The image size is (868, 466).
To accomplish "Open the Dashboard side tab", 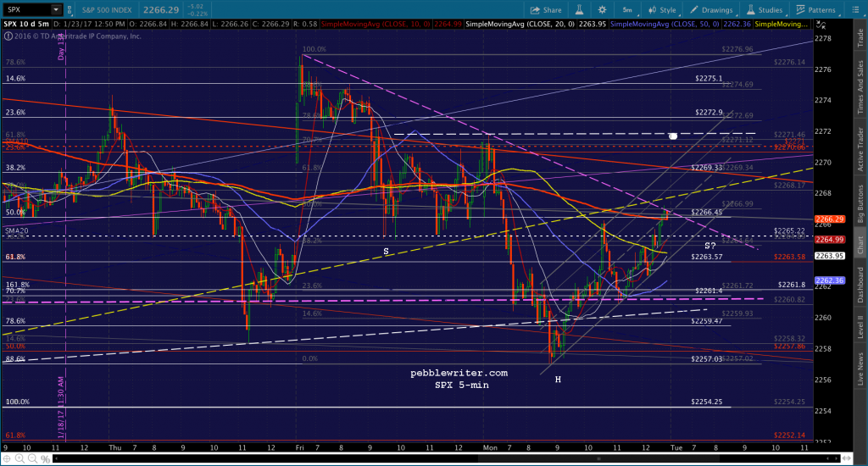I will coord(860,285).
